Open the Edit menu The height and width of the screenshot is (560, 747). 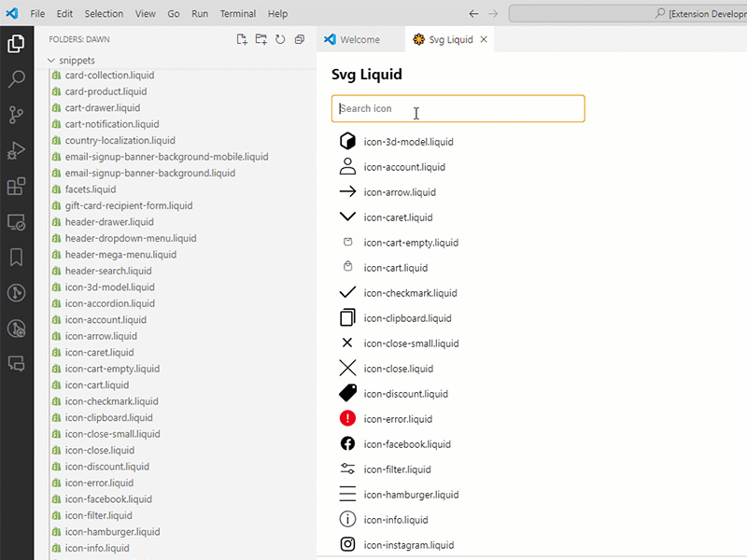point(64,14)
